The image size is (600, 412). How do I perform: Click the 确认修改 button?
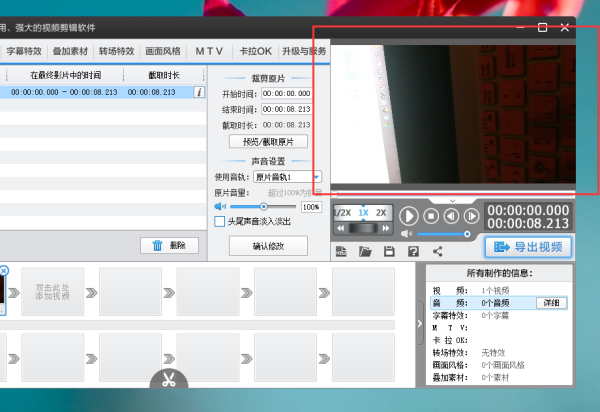tap(268, 246)
